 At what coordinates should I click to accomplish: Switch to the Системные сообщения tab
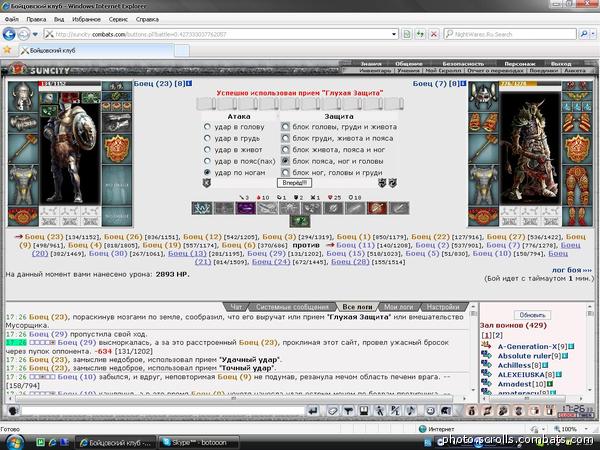pos(292,307)
